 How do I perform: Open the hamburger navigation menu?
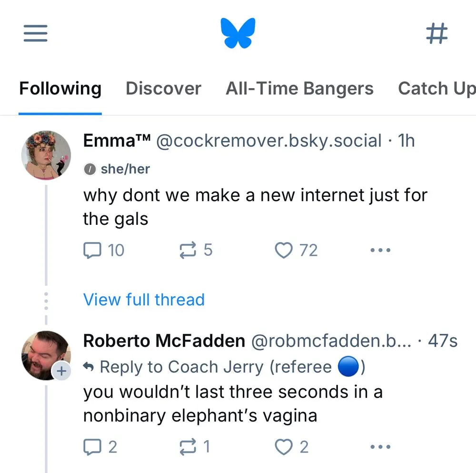(35, 33)
